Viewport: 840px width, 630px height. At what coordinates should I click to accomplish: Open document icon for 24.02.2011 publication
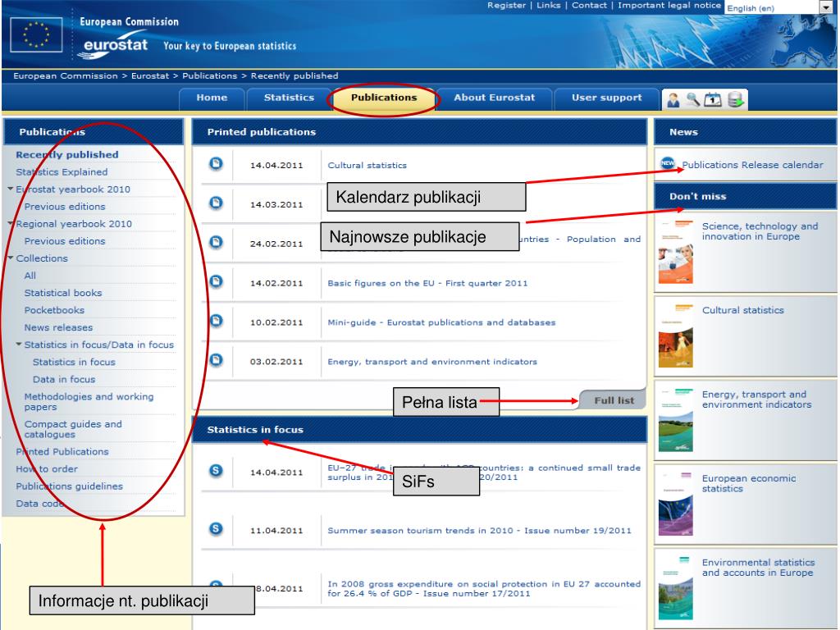point(216,242)
